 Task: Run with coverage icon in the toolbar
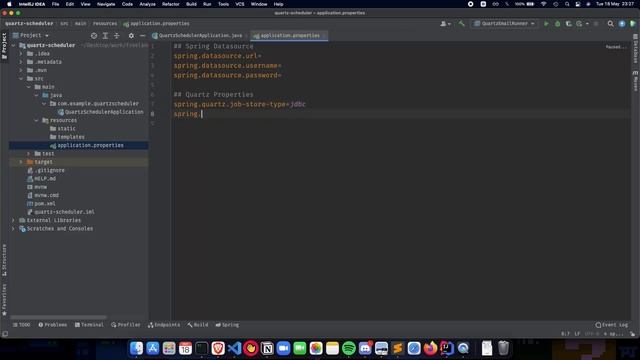pyautogui.click(x=568, y=24)
